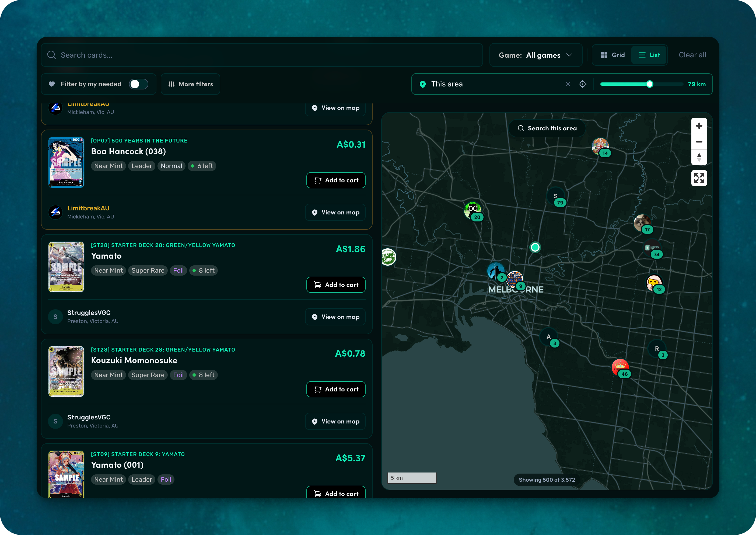Open the Yamato (001) card title
The width and height of the screenshot is (756, 535).
pos(117,465)
